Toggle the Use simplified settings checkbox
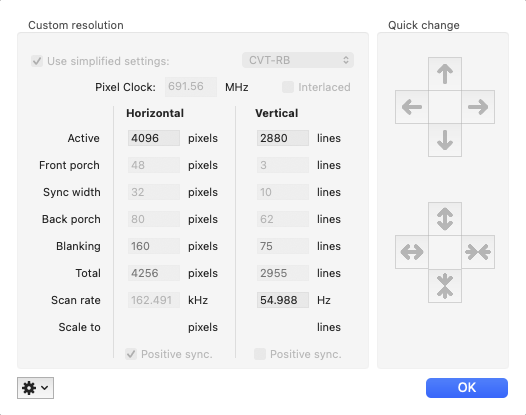Image resolution: width=526 pixels, height=415 pixels. click(37, 61)
